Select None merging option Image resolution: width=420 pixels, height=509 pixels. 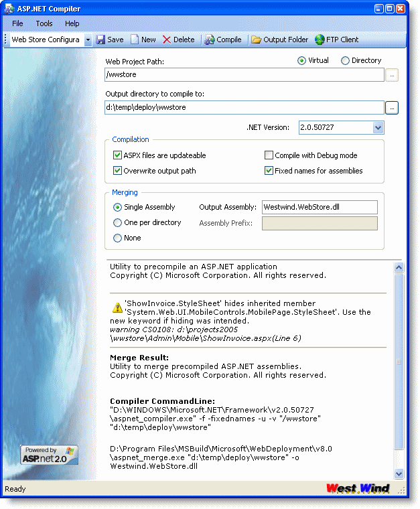coord(117,238)
